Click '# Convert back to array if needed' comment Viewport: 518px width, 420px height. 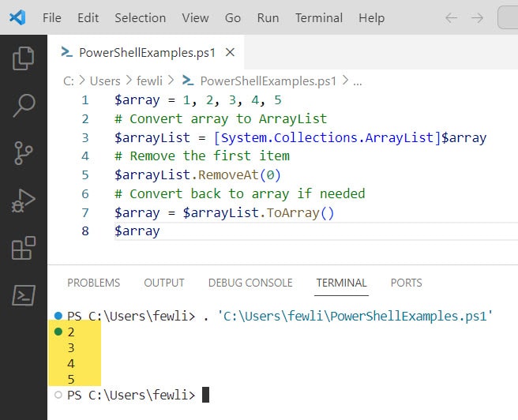(x=239, y=194)
